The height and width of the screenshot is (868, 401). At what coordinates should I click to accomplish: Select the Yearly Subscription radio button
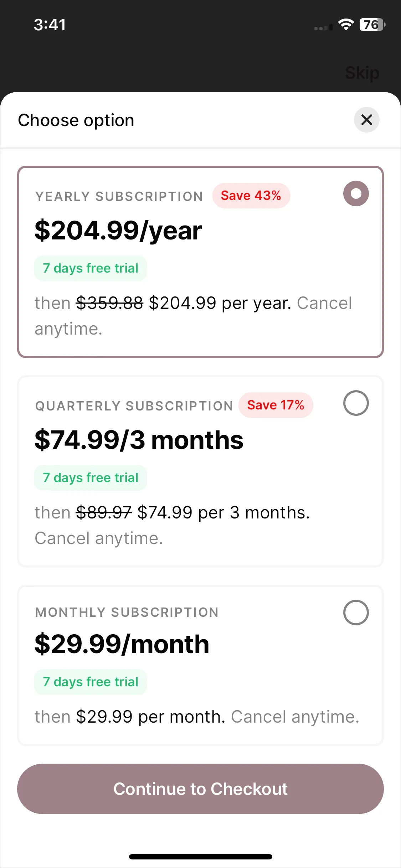[356, 193]
